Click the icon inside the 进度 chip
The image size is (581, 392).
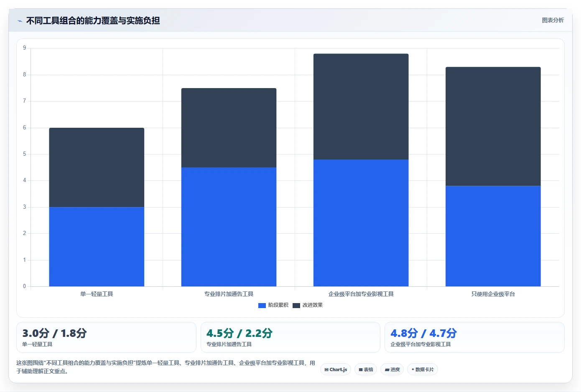pyautogui.click(x=387, y=370)
